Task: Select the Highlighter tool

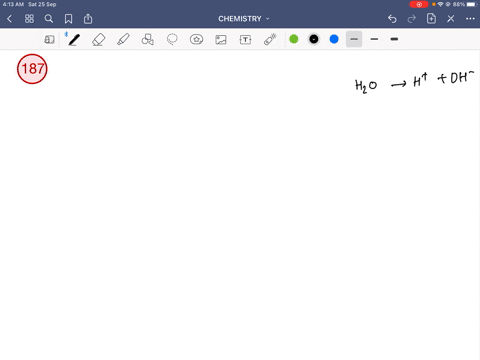Action: coord(123,39)
